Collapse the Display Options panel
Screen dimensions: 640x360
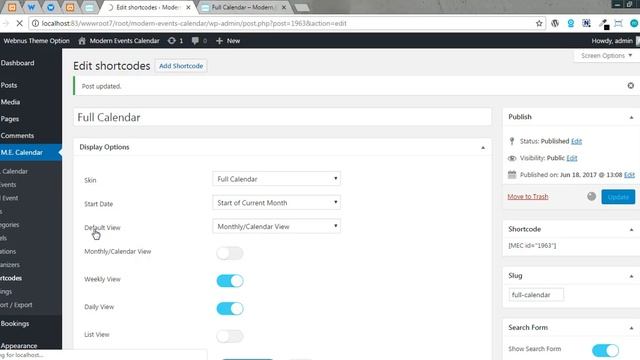(483, 147)
